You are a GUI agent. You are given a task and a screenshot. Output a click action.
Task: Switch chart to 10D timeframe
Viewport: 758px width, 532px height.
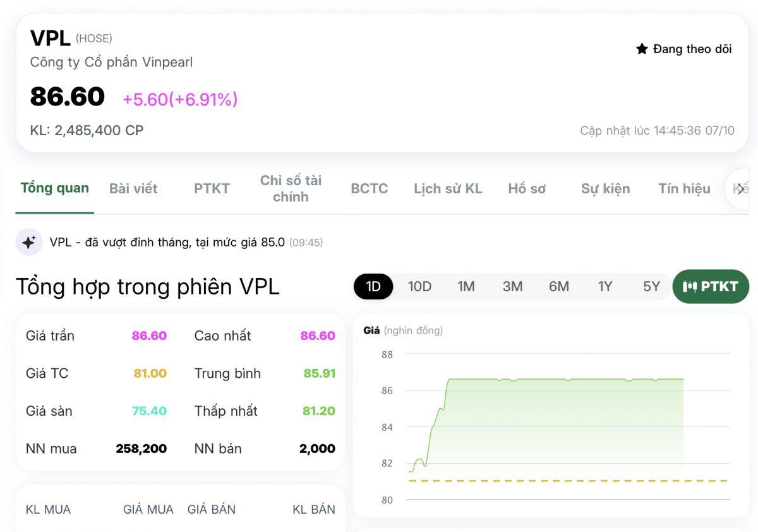419,286
